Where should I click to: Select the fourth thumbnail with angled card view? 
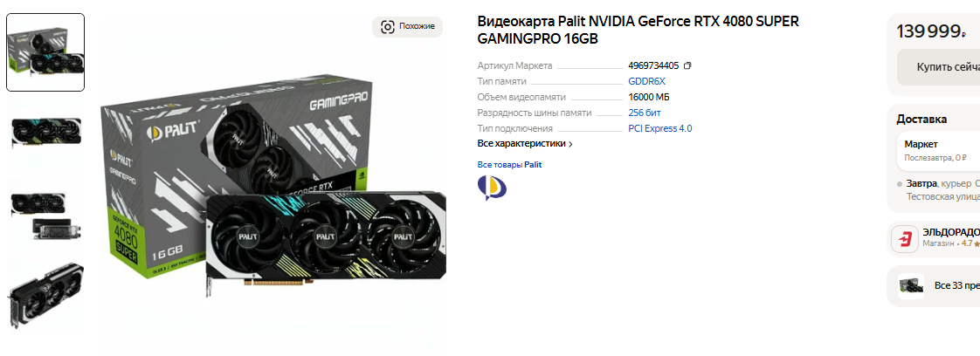(45, 295)
